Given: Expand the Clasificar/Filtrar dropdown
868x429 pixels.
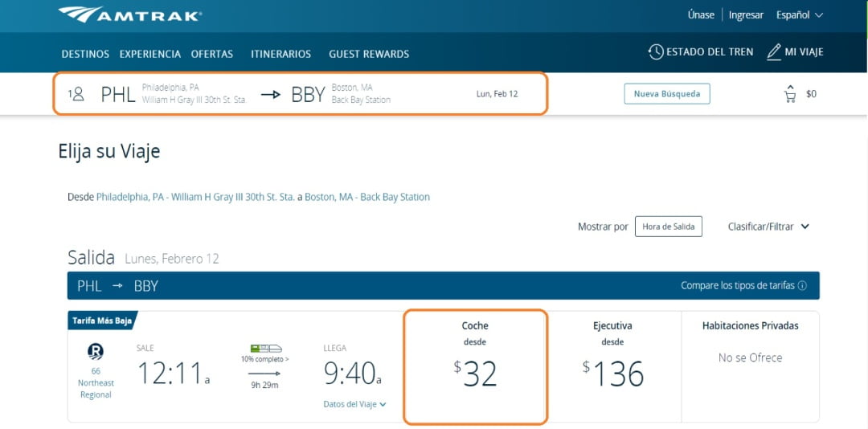Looking at the screenshot, I should click(x=769, y=227).
